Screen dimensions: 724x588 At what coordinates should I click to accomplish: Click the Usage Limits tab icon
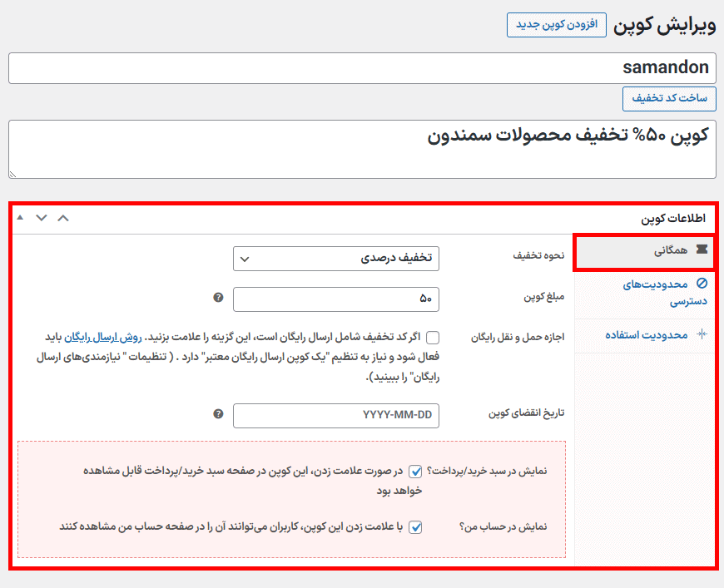point(702,334)
